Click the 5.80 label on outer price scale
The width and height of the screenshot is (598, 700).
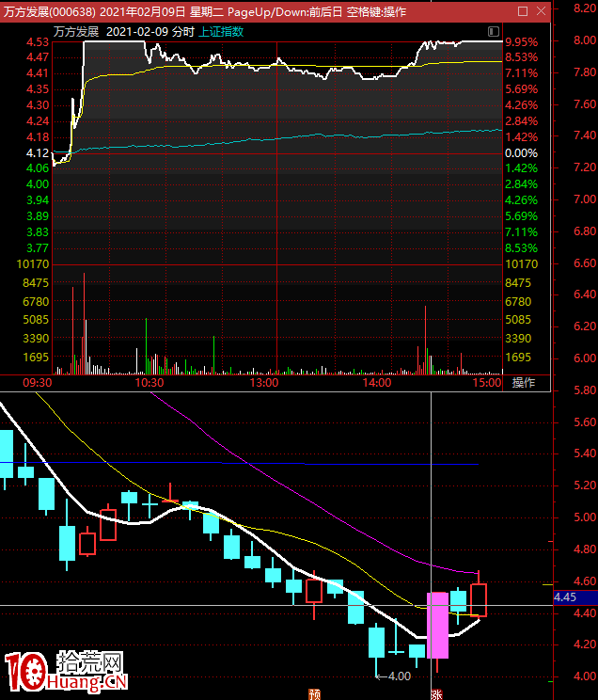pyautogui.click(x=585, y=390)
